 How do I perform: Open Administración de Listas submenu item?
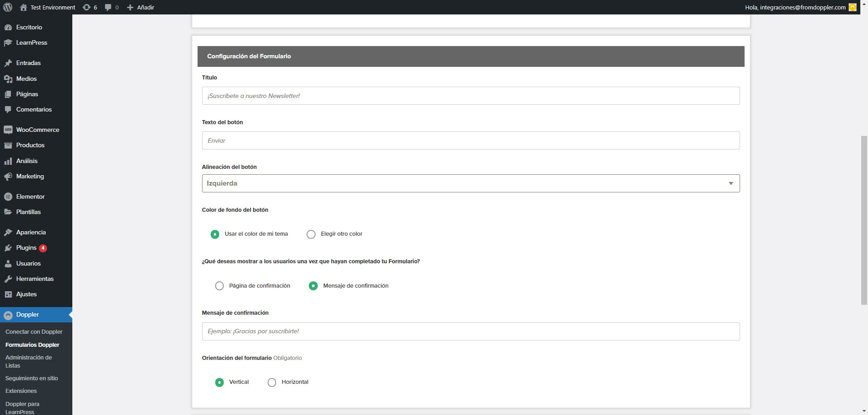[x=28, y=361]
